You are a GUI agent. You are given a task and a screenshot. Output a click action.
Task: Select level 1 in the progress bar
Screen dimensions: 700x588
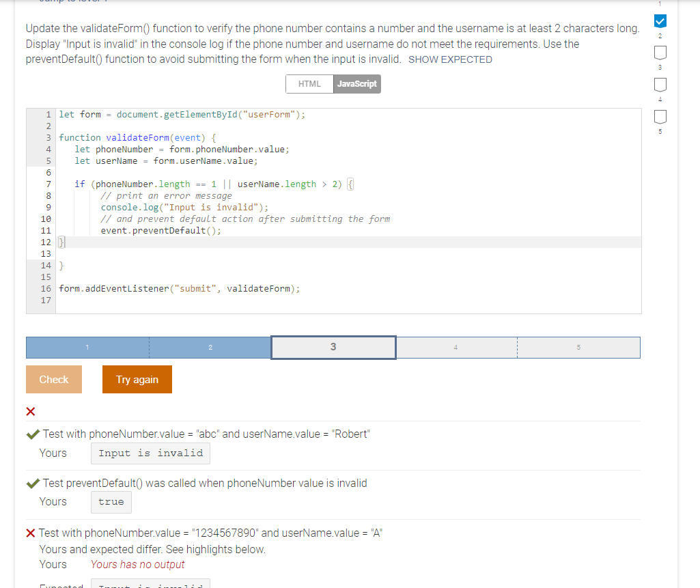[x=87, y=347]
